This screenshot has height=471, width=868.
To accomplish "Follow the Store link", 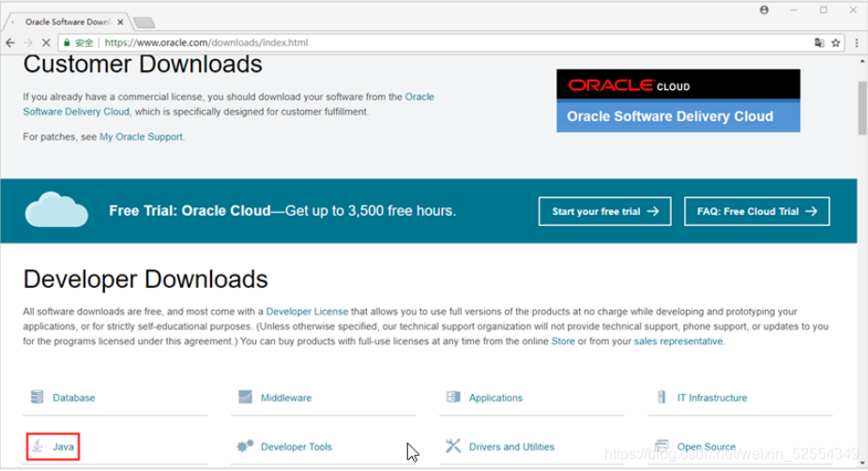I will [x=563, y=342].
